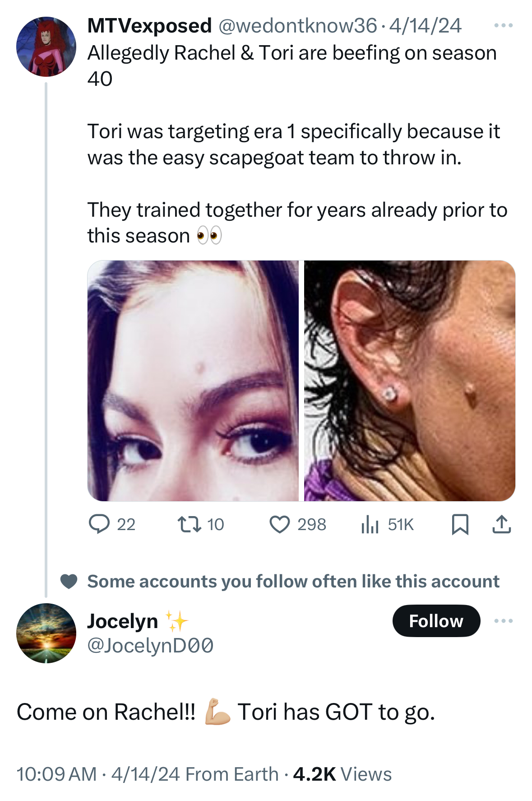The image size is (532, 801).
Task: Tap the heart icon beside 'Some accounts you follow'
Action: click(69, 582)
